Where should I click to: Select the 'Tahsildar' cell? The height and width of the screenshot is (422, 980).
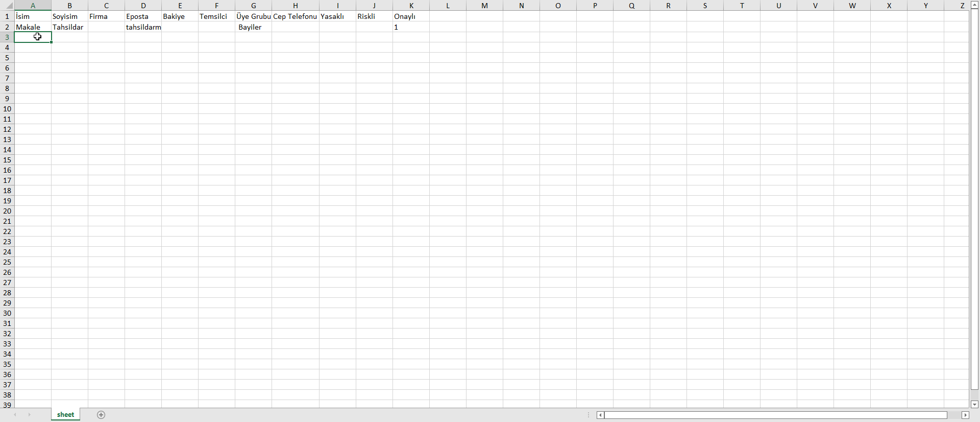click(x=69, y=27)
